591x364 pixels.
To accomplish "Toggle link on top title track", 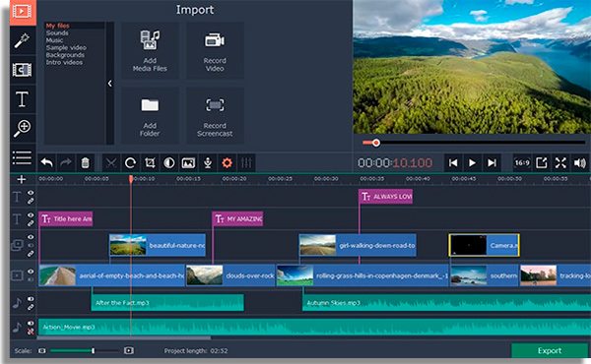I will click(x=31, y=201).
